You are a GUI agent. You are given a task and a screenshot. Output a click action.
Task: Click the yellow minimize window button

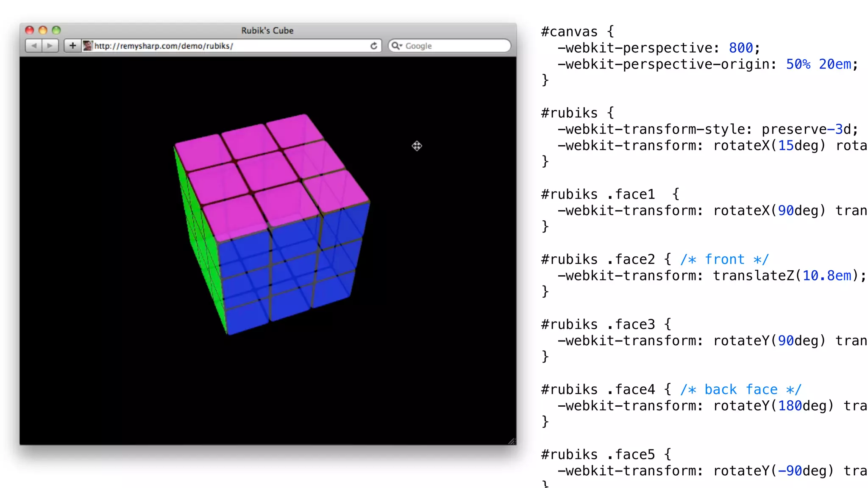pos(43,30)
